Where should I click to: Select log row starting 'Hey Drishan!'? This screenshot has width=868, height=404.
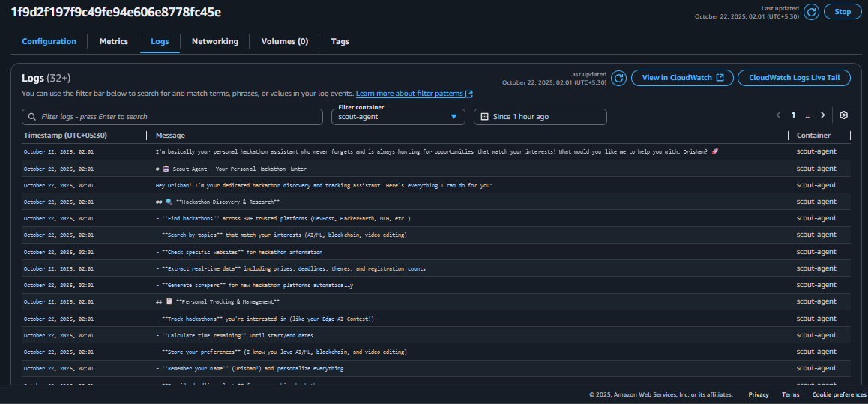coord(436,185)
